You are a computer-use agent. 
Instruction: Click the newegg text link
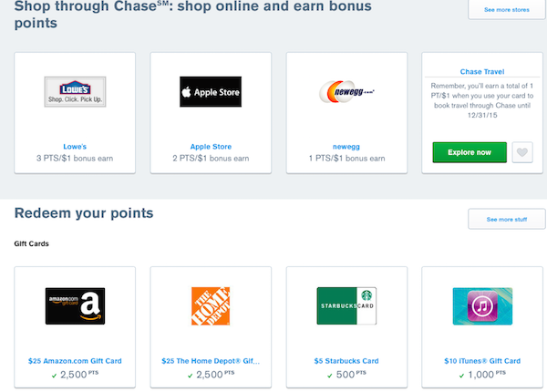(x=346, y=147)
